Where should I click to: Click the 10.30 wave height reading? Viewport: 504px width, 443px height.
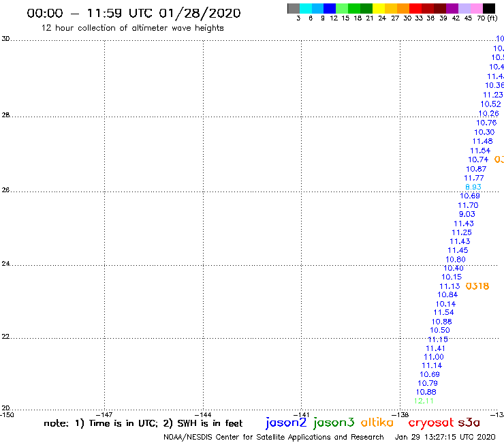click(x=484, y=132)
